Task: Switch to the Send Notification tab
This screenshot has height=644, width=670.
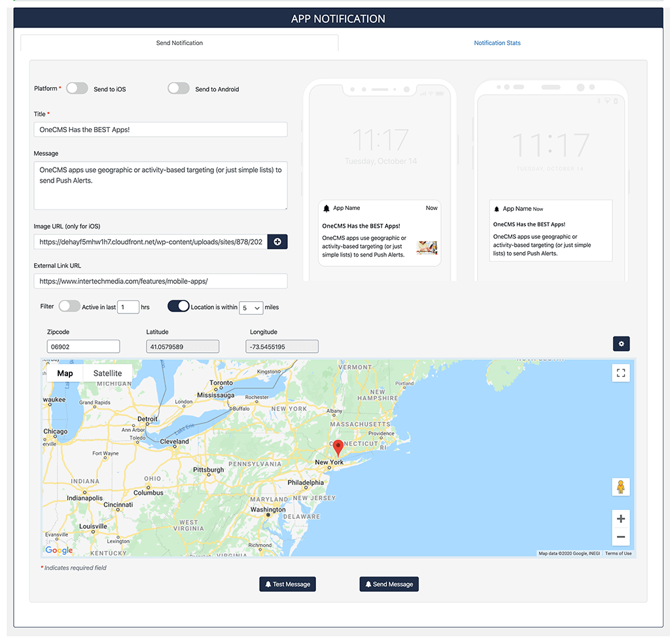Action: pos(179,43)
